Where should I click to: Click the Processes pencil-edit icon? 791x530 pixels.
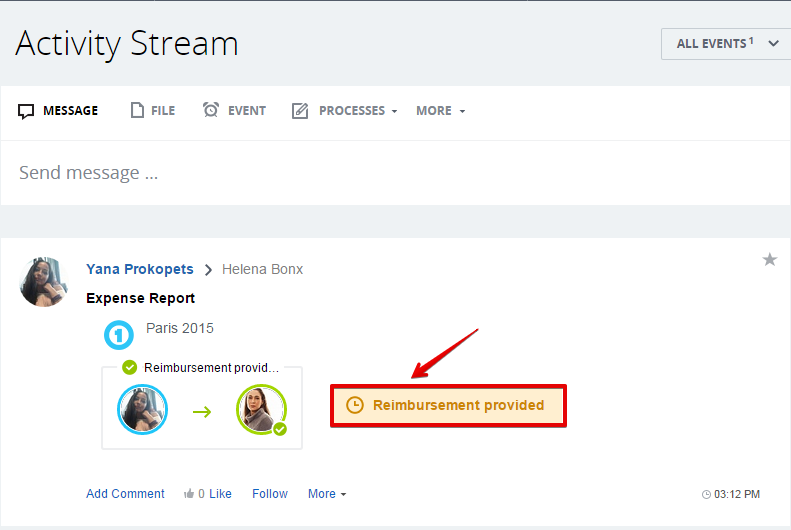300,110
